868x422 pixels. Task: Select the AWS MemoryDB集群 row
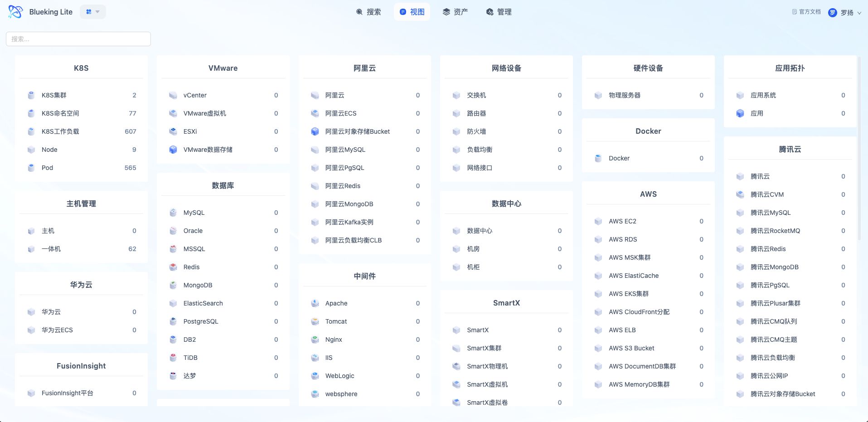[x=649, y=384]
